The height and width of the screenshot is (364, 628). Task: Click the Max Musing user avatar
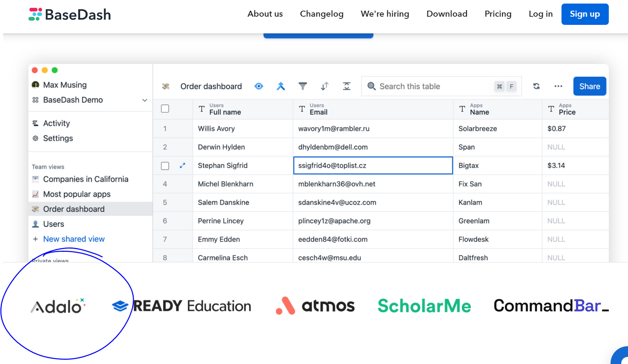(35, 85)
